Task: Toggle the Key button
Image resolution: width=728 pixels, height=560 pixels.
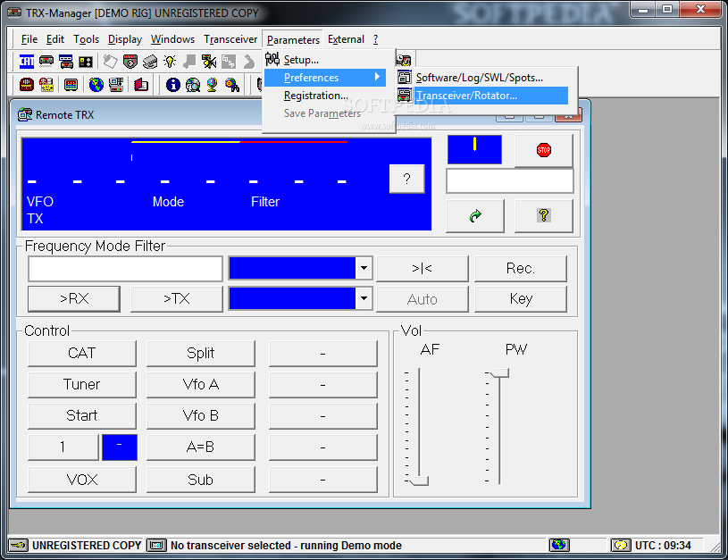Action: (521, 298)
